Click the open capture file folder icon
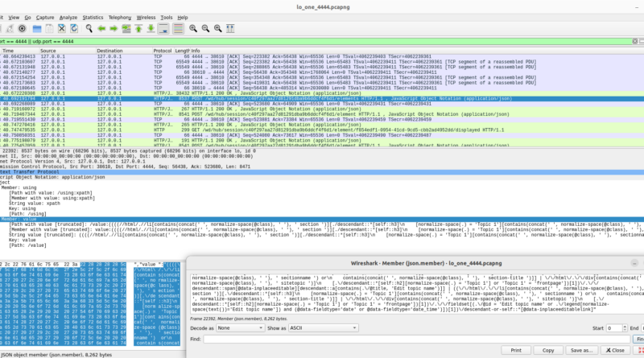Image resolution: width=644 pixels, height=358 pixels. click(37, 28)
